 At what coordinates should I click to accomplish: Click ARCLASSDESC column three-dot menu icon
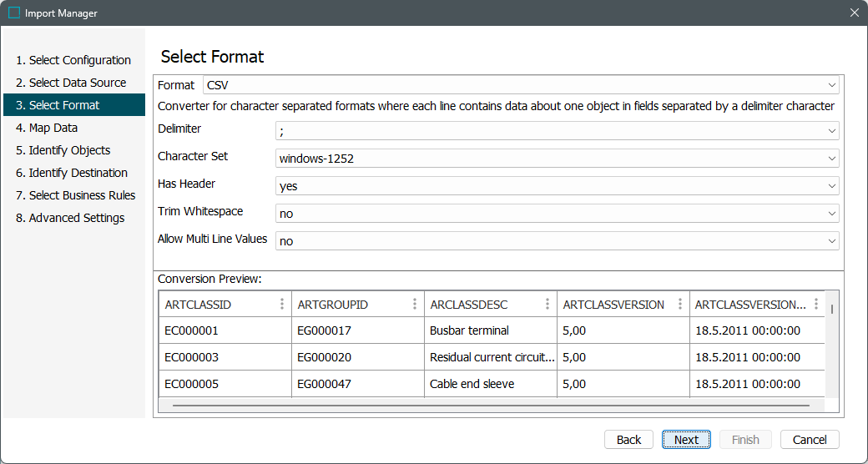coord(548,305)
